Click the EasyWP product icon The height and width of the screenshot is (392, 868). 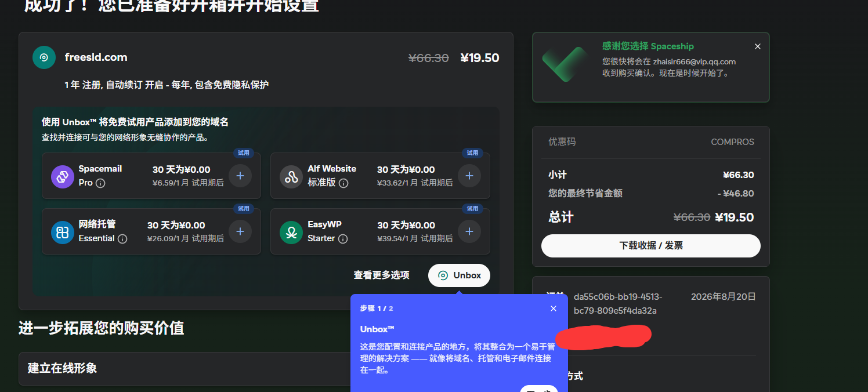(x=291, y=232)
